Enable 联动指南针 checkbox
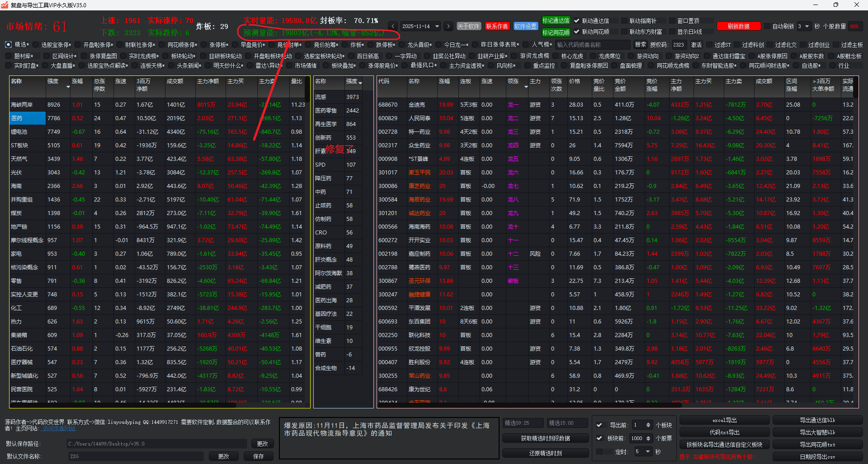 pos(624,21)
